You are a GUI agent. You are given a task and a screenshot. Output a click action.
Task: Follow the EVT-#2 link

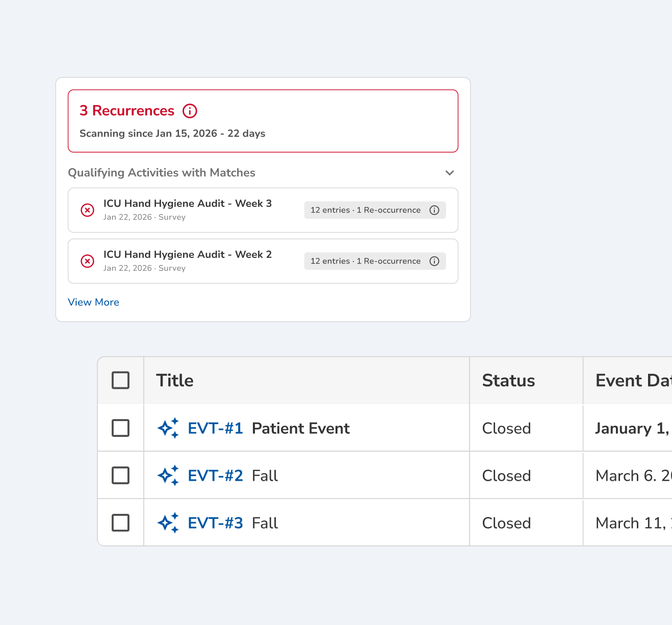(215, 476)
